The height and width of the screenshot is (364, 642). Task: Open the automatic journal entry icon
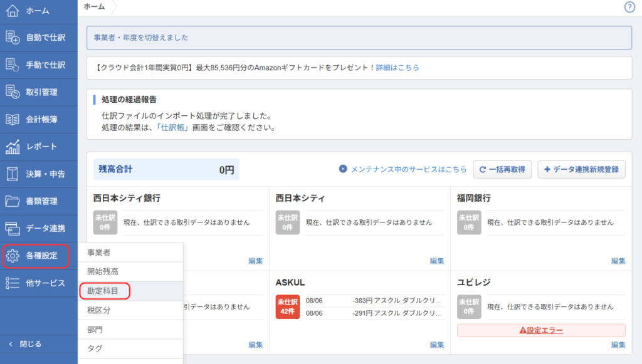pyautogui.click(x=13, y=38)
